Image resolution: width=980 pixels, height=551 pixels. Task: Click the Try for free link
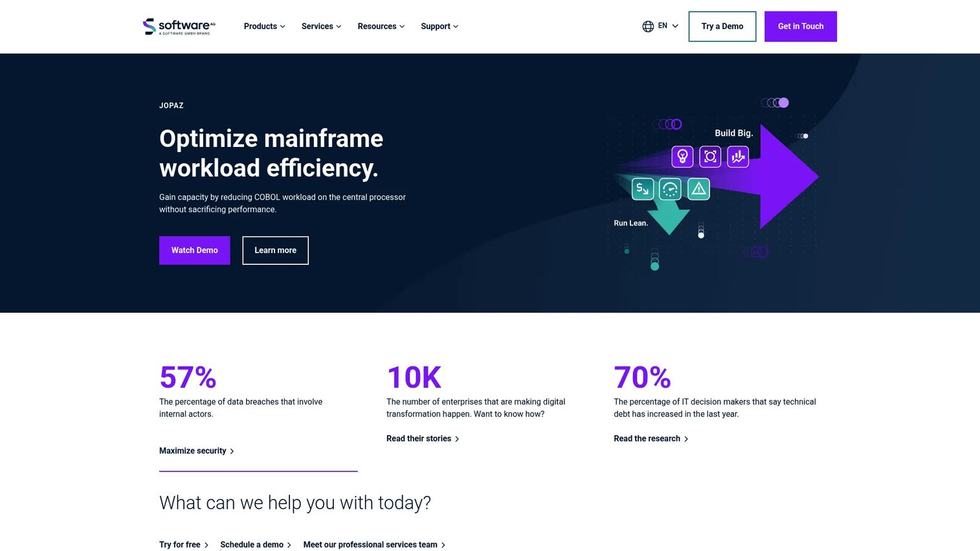pos(184,545)
